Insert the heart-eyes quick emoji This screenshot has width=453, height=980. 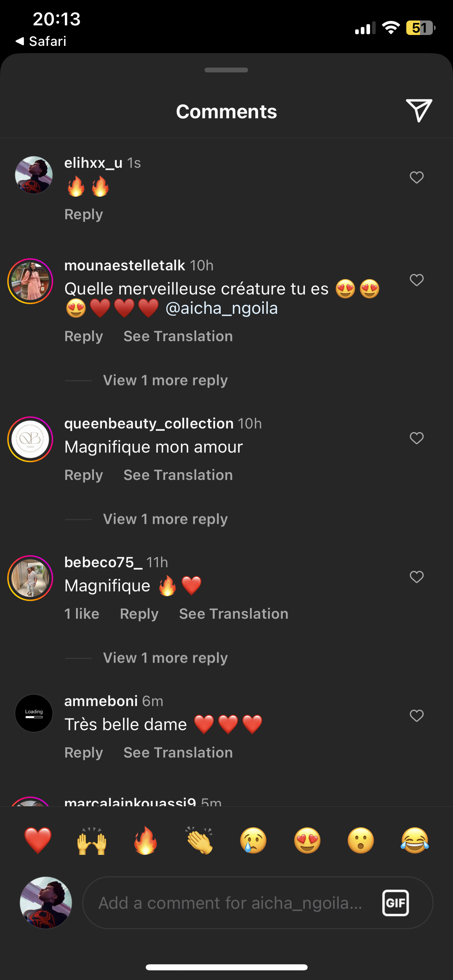click(x=307, y=840)
